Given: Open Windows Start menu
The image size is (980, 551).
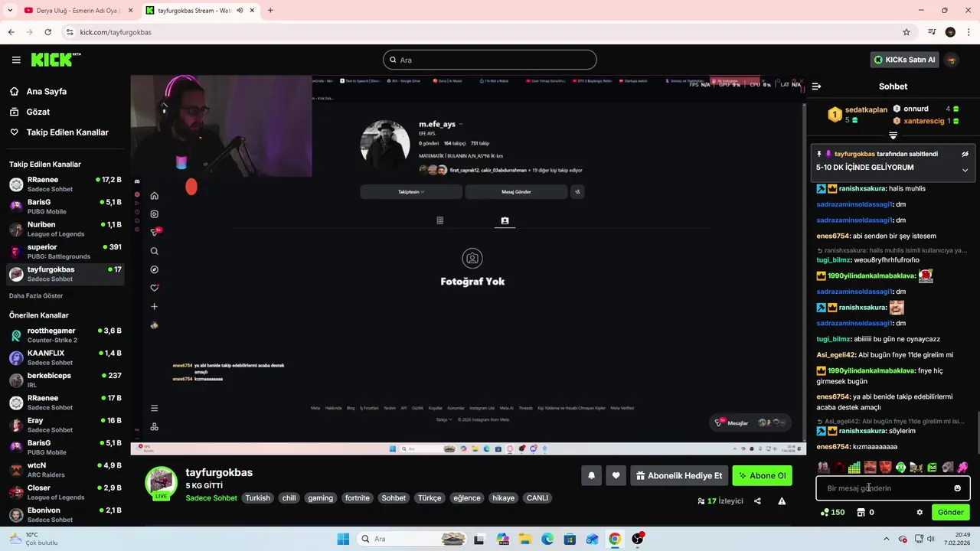Looking at the screenshot, I should click(343, 539).
